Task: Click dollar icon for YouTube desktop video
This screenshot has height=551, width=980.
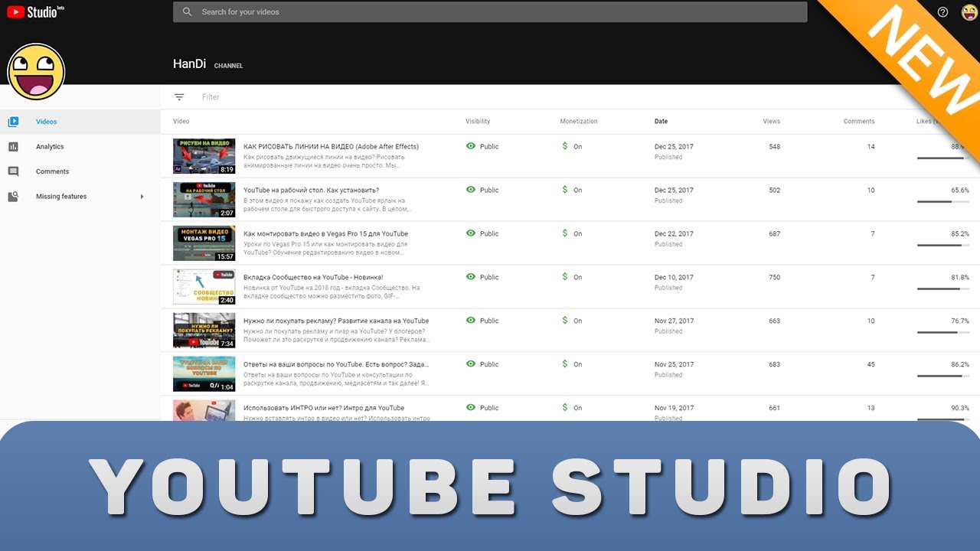Action: (x=565, y=190)
